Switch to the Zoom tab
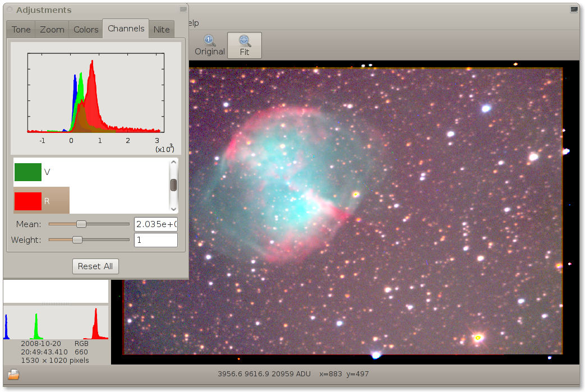Viewport: 585px width, 392px height. pyautogui.click(x=52, y=30)
